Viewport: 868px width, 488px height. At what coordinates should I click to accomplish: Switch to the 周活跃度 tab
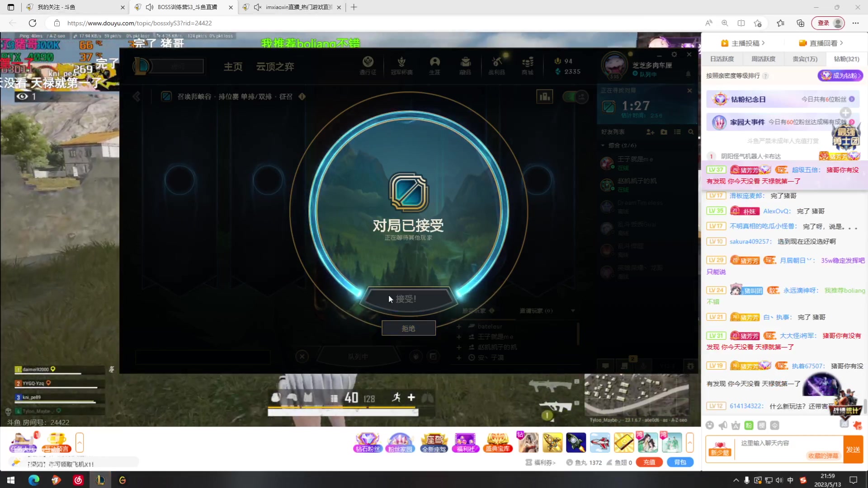pos(763,59)
